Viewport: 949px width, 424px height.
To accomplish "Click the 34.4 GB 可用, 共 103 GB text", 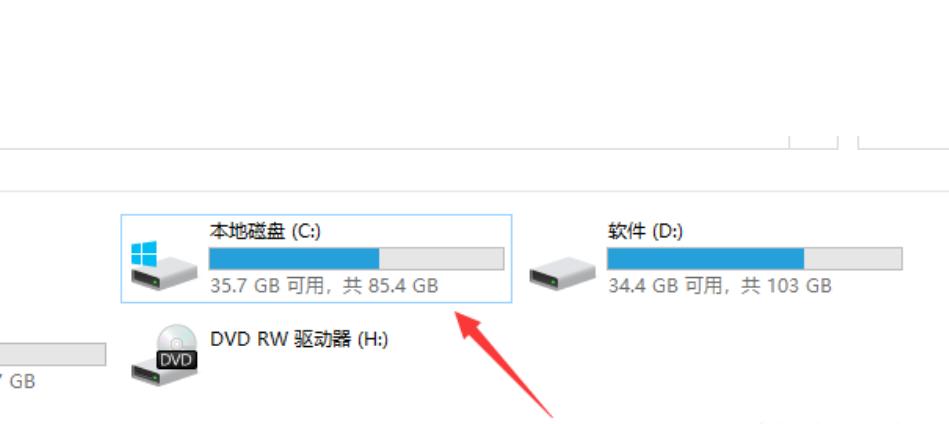I will click(720, 285).
